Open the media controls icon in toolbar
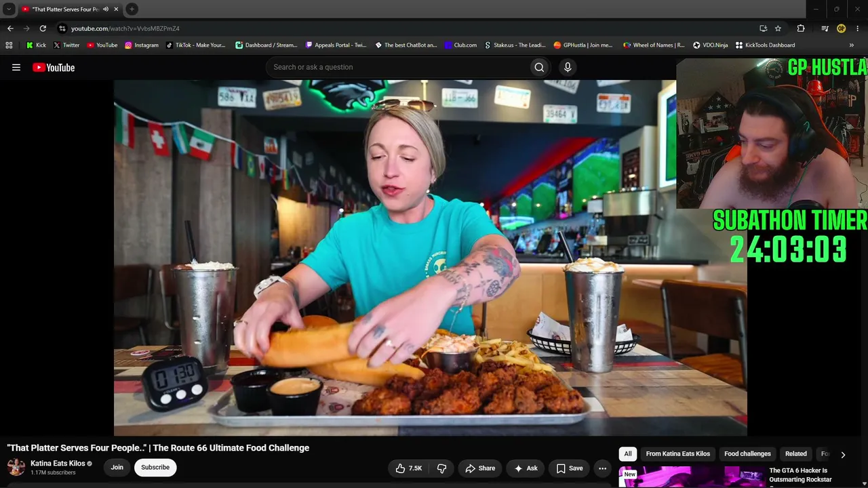 click(x=825, y=28)
